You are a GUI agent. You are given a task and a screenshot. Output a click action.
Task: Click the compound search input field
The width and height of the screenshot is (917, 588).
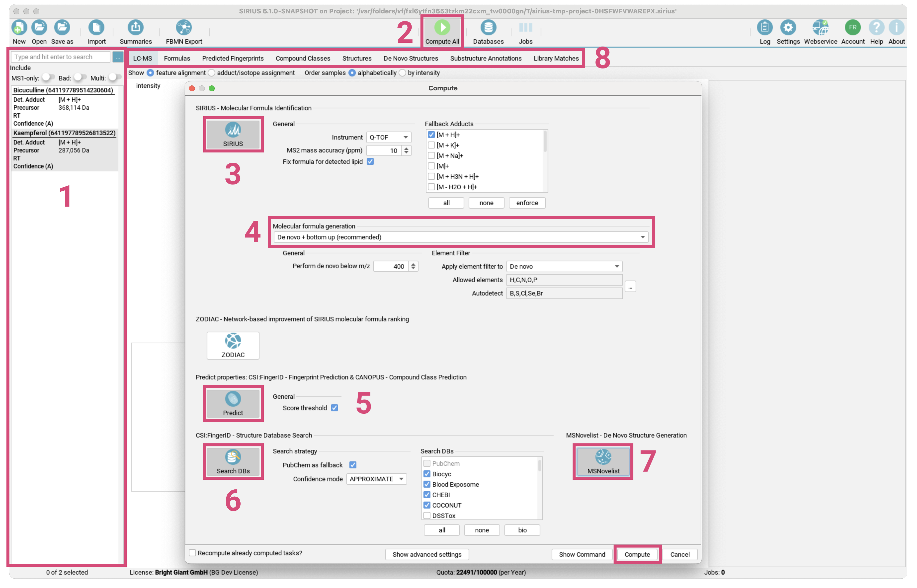pyautogui.click(x=60, y=57)
